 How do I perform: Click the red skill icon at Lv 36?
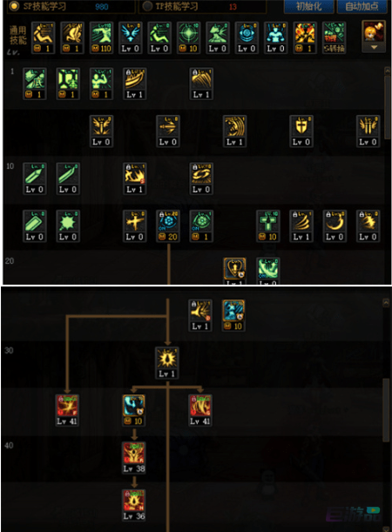[x=134, y=505]
